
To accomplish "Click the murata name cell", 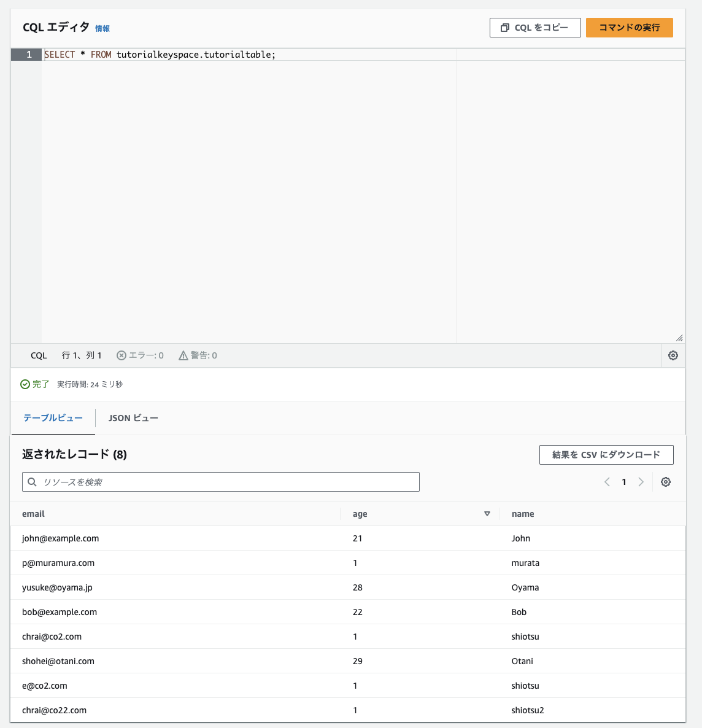I will pos(525,563).
